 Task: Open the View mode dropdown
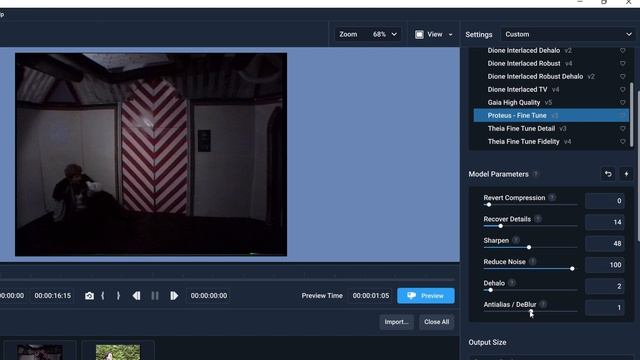pos(433,34)
